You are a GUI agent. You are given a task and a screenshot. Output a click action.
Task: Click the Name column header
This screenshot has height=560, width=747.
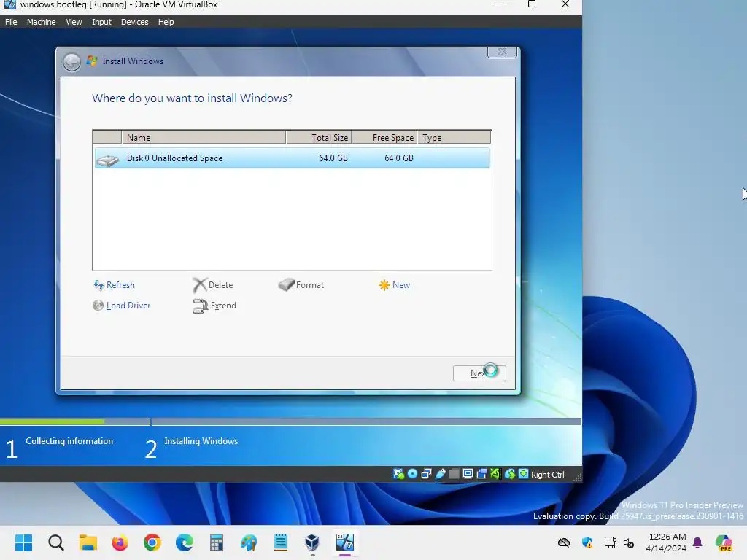[204, 138]
